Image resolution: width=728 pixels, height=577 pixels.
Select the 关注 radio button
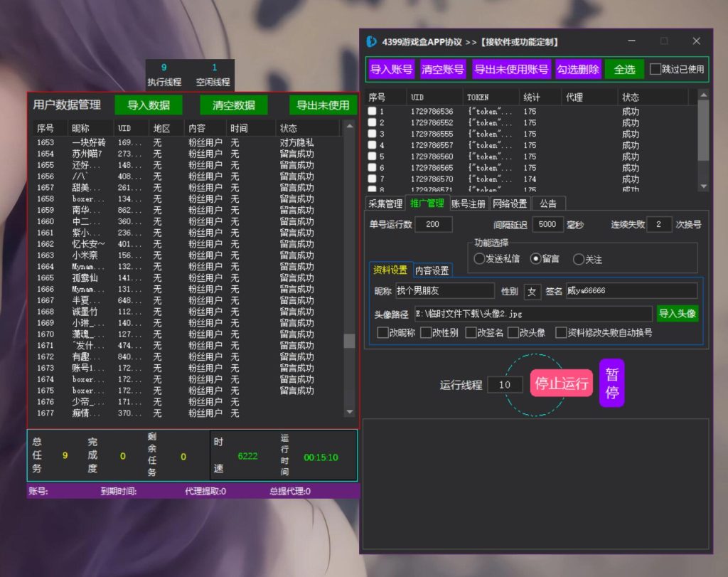(579, 259)
